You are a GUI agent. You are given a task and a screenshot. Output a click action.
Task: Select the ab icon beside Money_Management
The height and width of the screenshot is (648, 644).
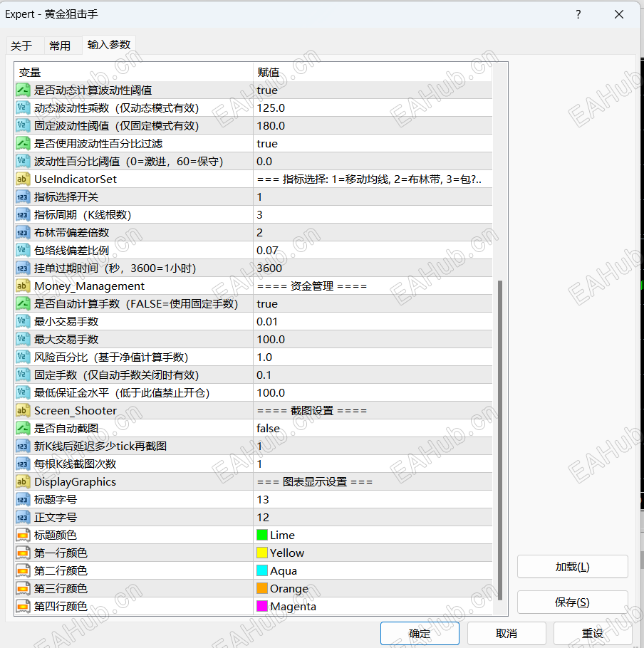22,286
